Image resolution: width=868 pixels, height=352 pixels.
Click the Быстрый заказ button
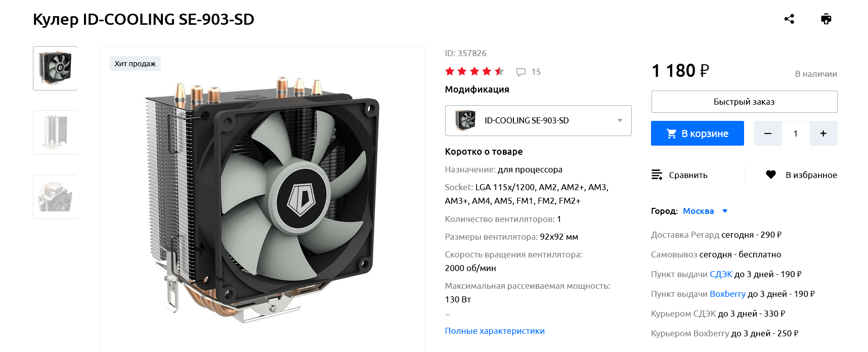(x=744, y=102)
